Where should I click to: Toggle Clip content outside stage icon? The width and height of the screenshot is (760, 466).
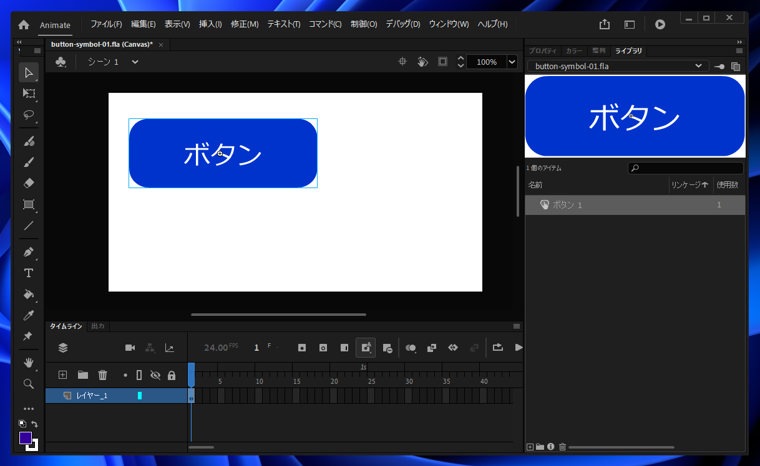443,62
